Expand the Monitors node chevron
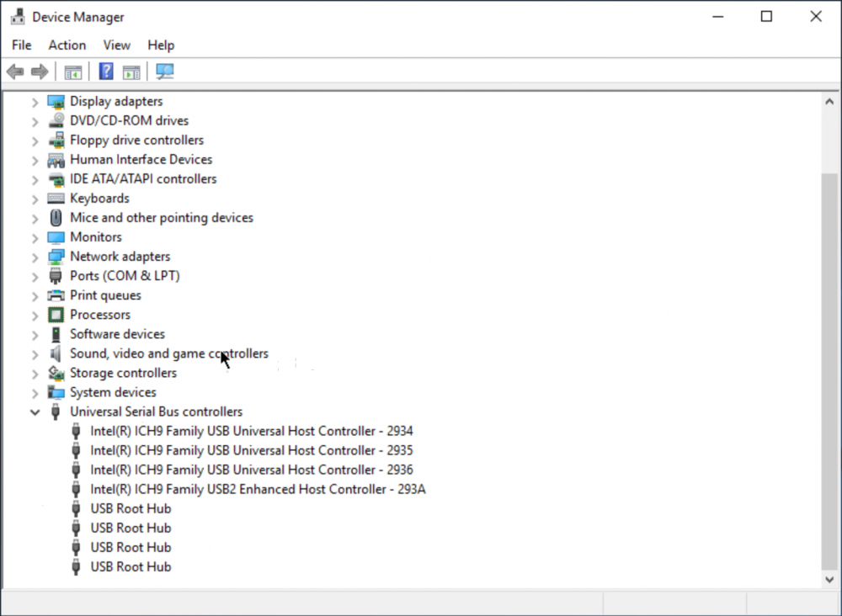Viewport: 842px width, 616px height. point(35,237)
